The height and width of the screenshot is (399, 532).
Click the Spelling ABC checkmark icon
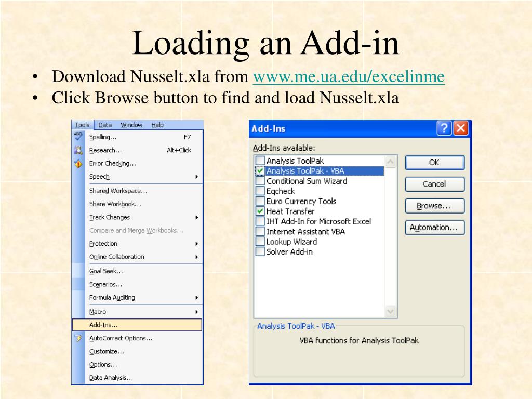(x=78, y=137)
